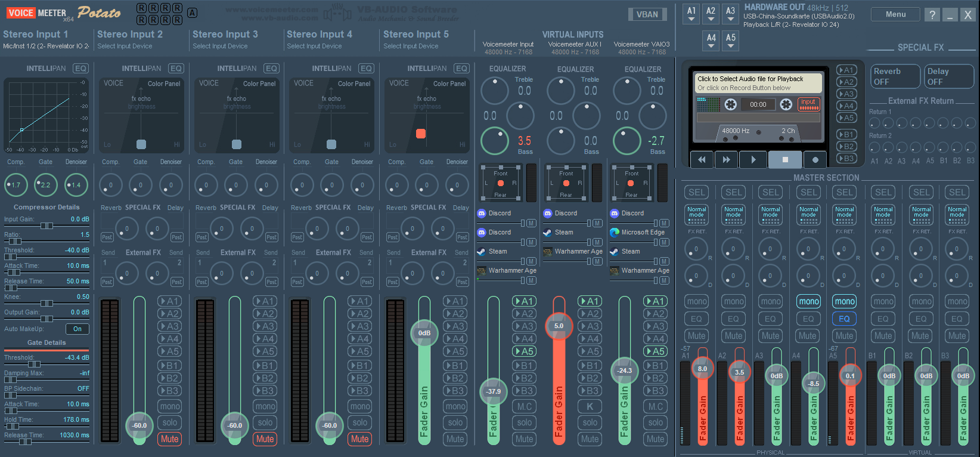Start playback with the cassette play button

pos(753,159)
